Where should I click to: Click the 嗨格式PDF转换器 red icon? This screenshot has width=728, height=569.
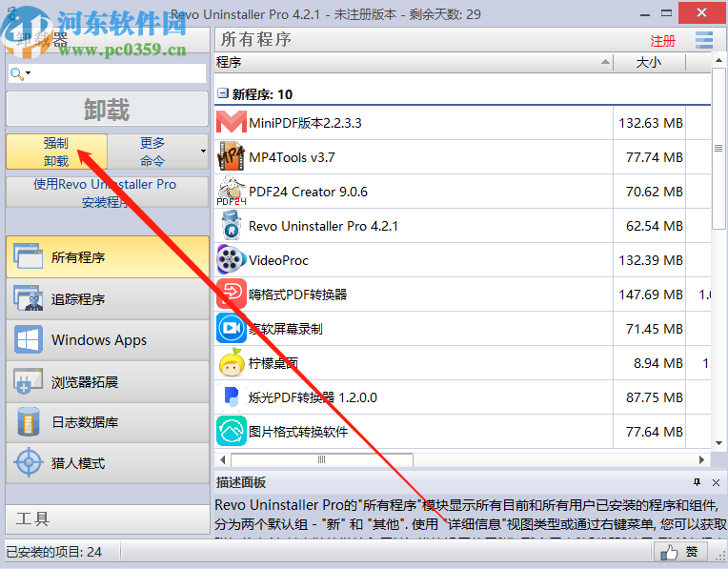(231, 295)
